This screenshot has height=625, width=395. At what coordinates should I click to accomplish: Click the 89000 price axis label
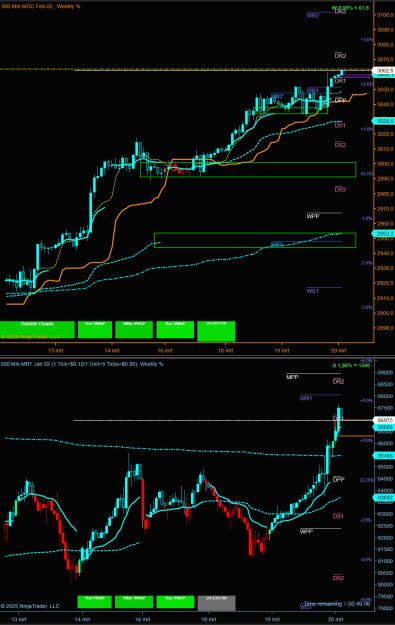tap(385, 373)
